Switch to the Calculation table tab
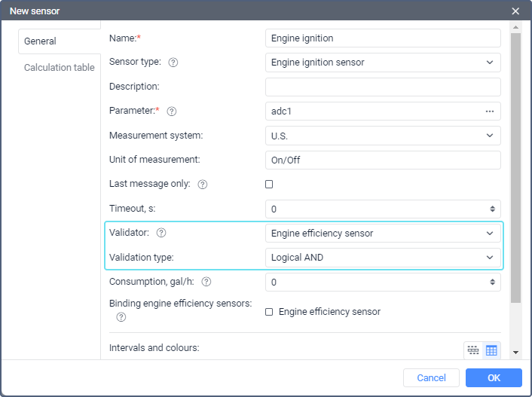532x397 pixels. coord(60,68)
